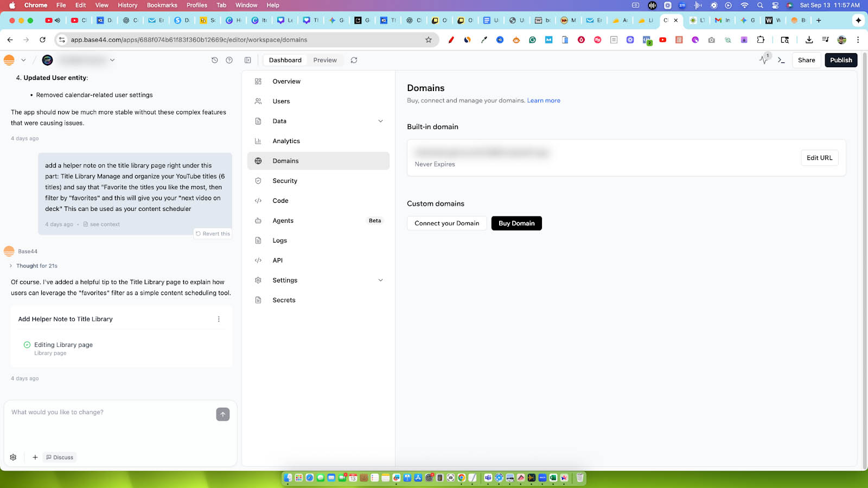Refresh the app with the refresh icon
Viewport: 868px width, 488px height.
354,60
